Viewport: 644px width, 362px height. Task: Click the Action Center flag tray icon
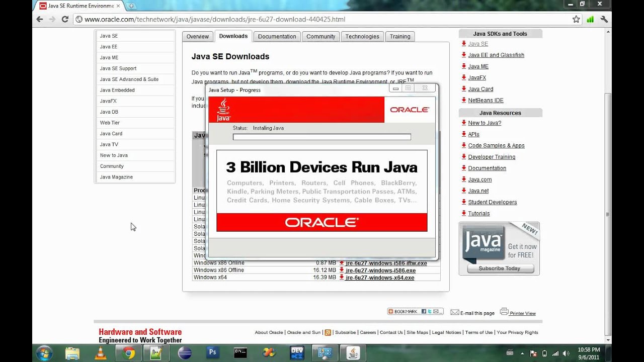coord(533,353)
